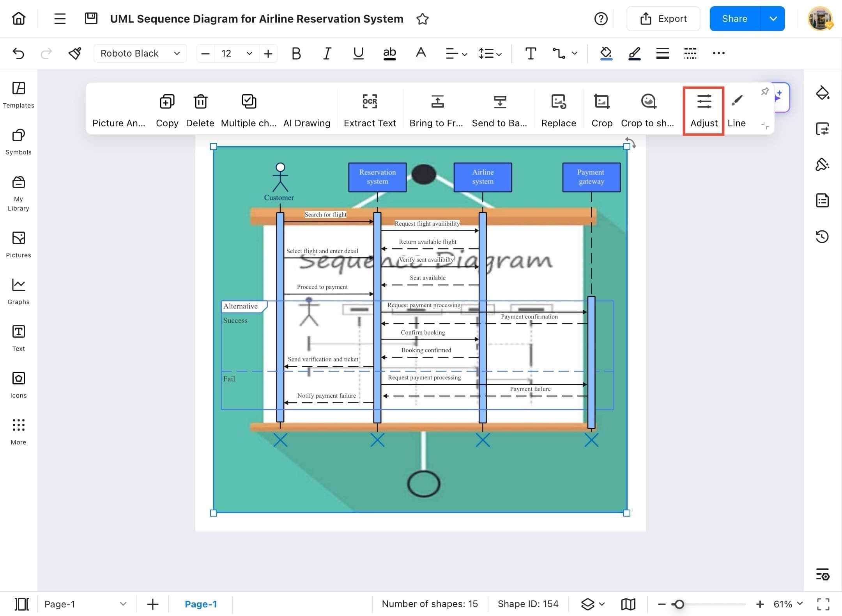Open the font size dropdown
The image size is (842, 616).
click(249, 53)
